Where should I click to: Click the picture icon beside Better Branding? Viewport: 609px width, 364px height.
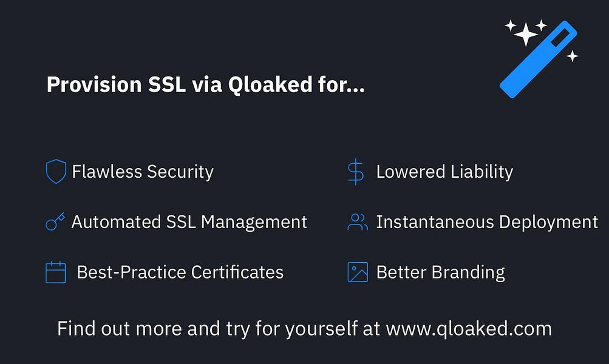357,272
